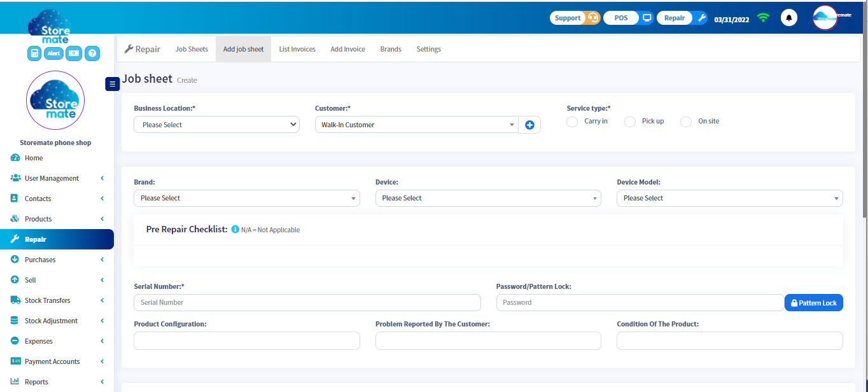Focus Condition Of The Product field
The width and height of the screenshot is (868, 392).
729,340
